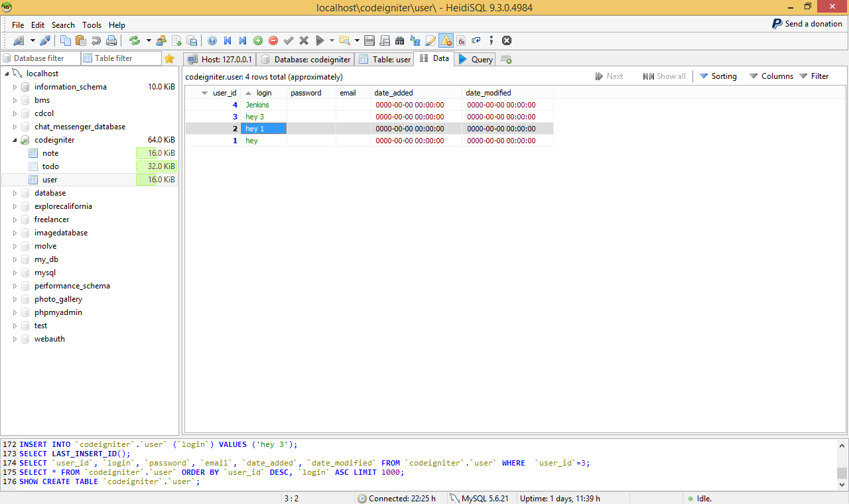Click the red delete row icon
Viewport: 849px width, 504px height.
(x=273, y=40)
